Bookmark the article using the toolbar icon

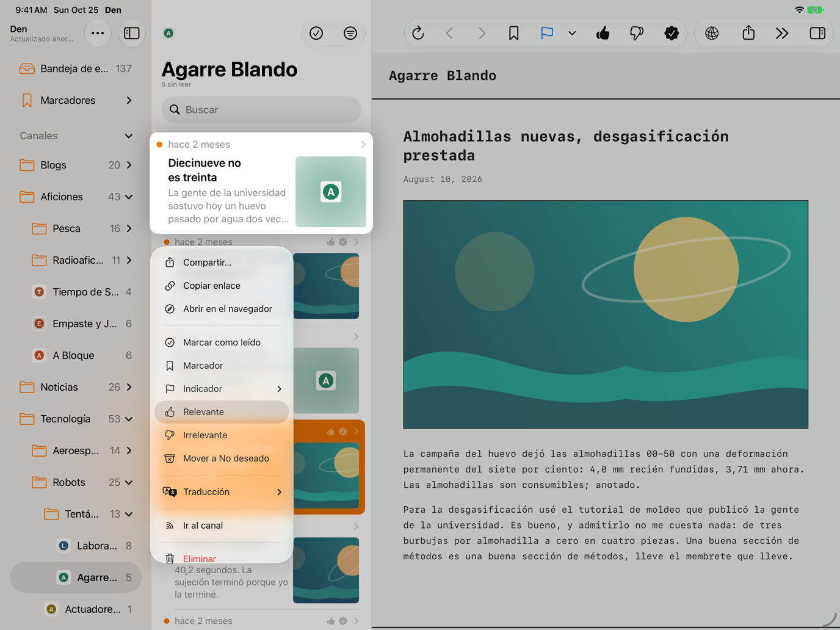click(x=513, y=33)
